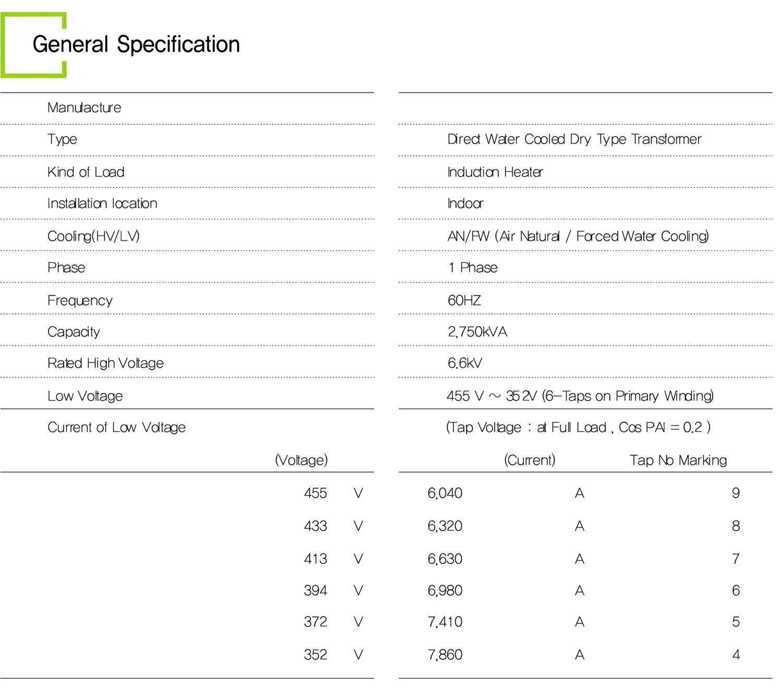The height and width of the screenshot is (700, 782).
Task: Select the Manufacture row label
Action: click(84, 108)
